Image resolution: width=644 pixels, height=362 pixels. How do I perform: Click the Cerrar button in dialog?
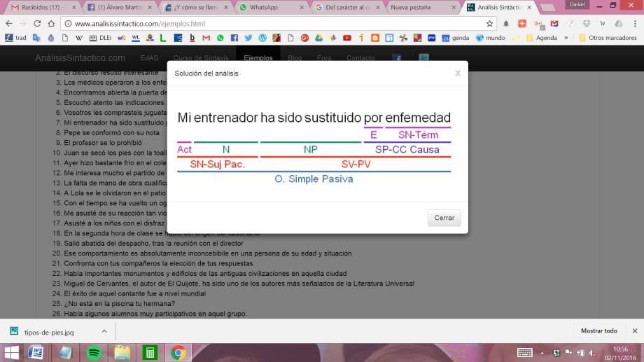444,218
